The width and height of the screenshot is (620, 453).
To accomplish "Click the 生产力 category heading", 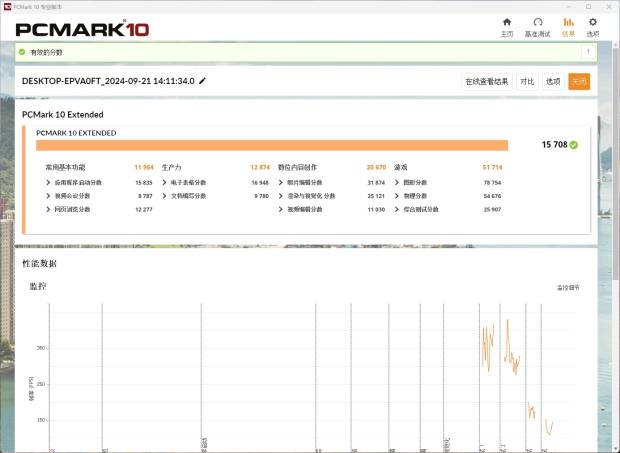I will (x=172, y=168).
